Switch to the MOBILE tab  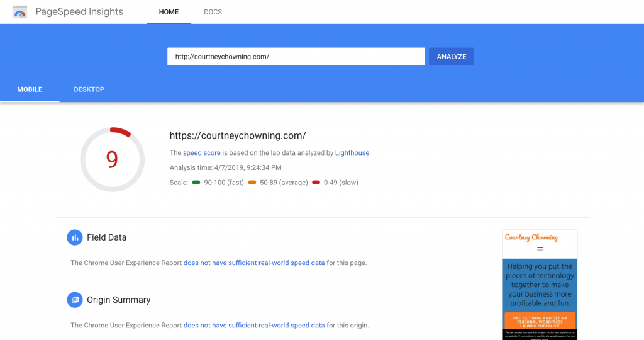coord(30,89)
